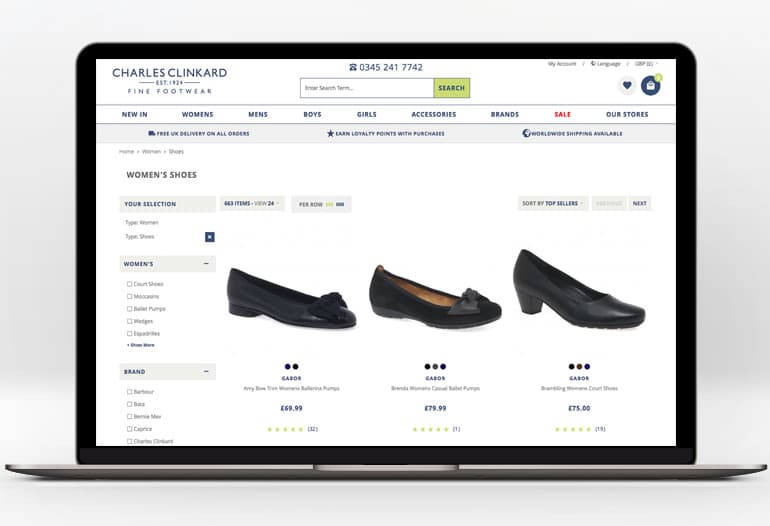Open the shopping basket icon
Viewport: 770px width, 526px height.
click(x=650, y=85)
